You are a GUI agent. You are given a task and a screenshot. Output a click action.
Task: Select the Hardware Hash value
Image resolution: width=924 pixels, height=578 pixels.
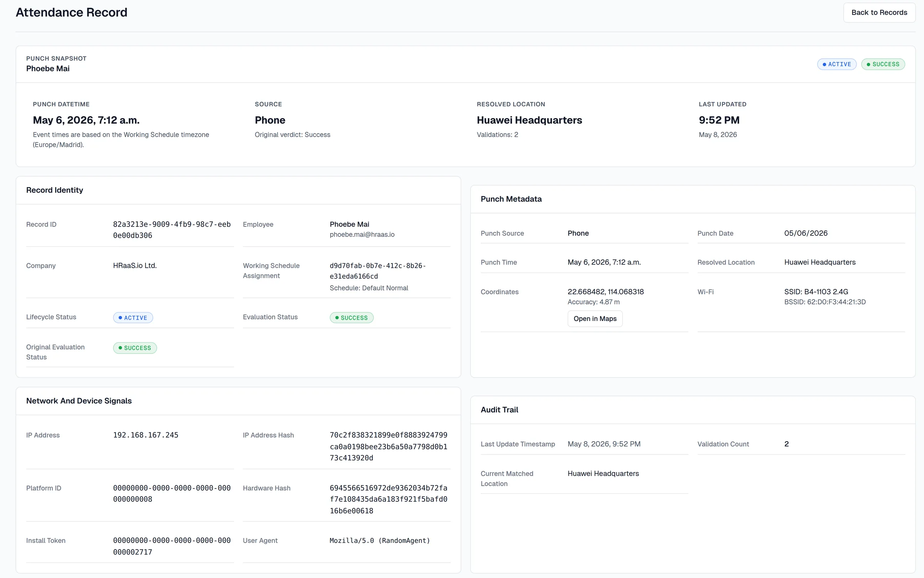(388, 499)
